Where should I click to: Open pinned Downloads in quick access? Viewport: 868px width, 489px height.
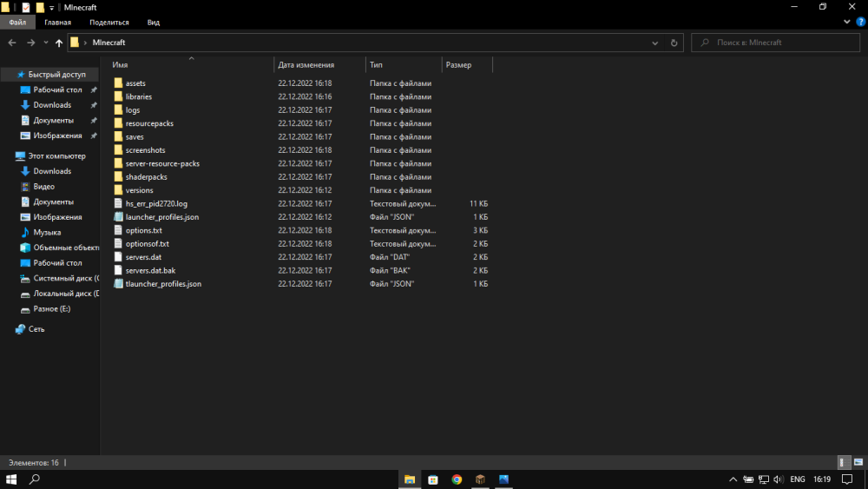[x=52, y=105]
